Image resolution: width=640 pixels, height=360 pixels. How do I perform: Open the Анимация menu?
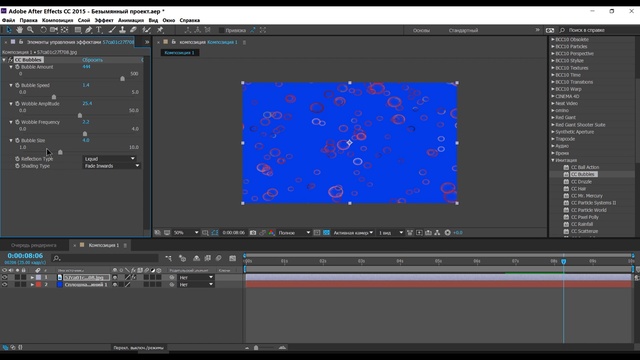click(x=131, y=20)
